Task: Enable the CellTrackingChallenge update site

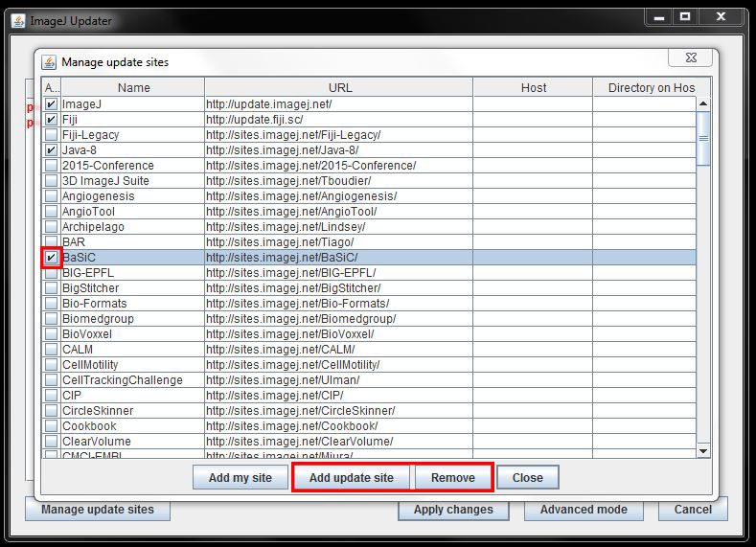Action: click(x=51, y=379)
